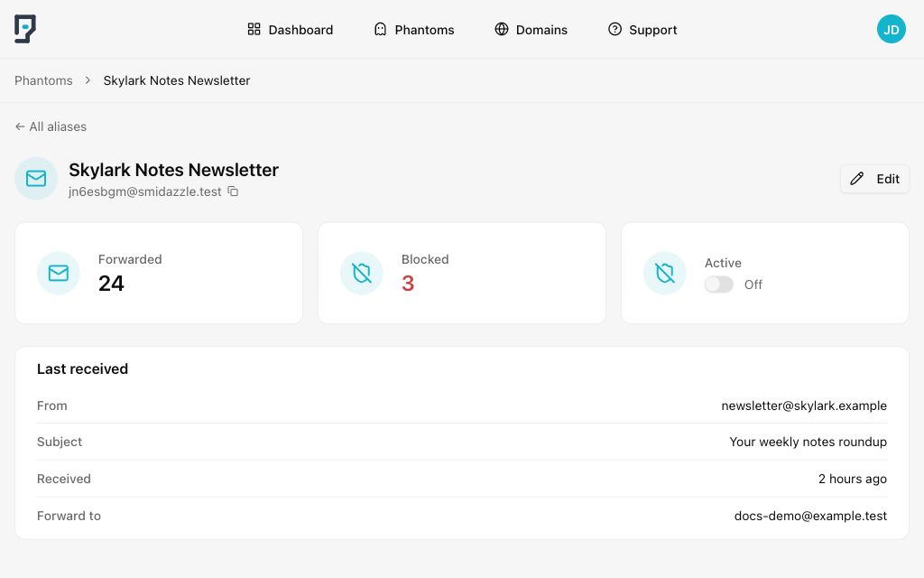The image size is (924, 578).
Task: Open the Support nav item
Action: click(642, 30)
